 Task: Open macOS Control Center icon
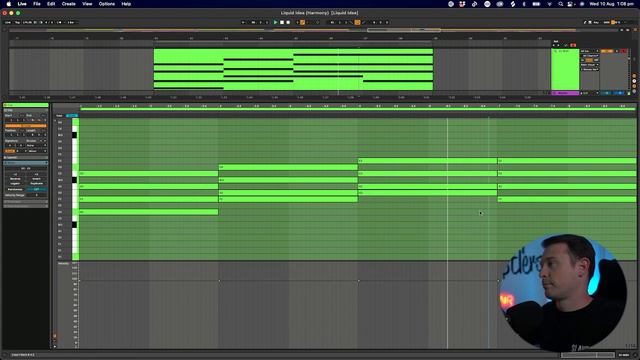[570, 4]
